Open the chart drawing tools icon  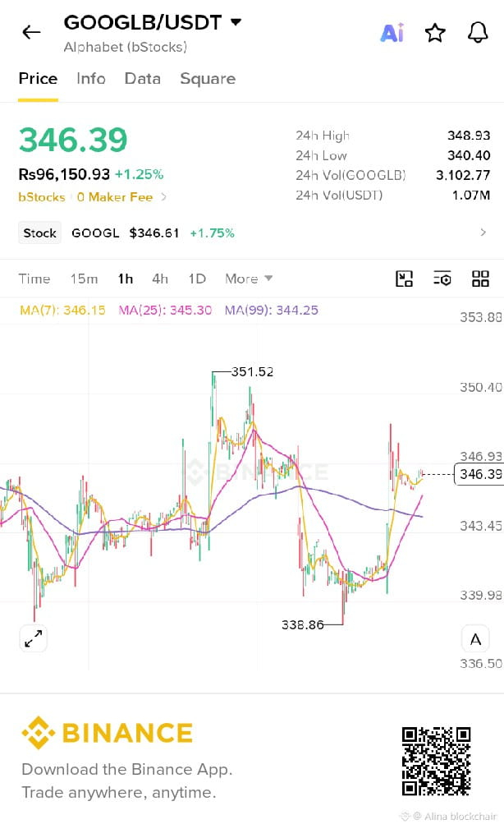[x=404, y=279]
